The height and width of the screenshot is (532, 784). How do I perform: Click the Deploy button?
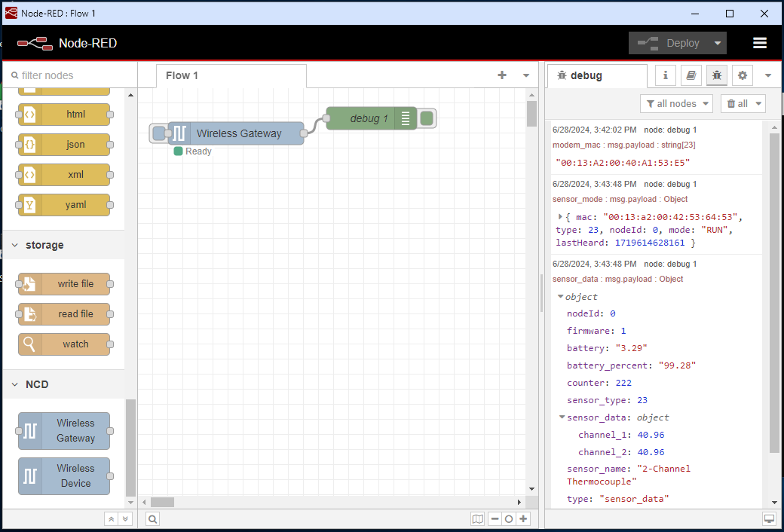click(669, 44)
